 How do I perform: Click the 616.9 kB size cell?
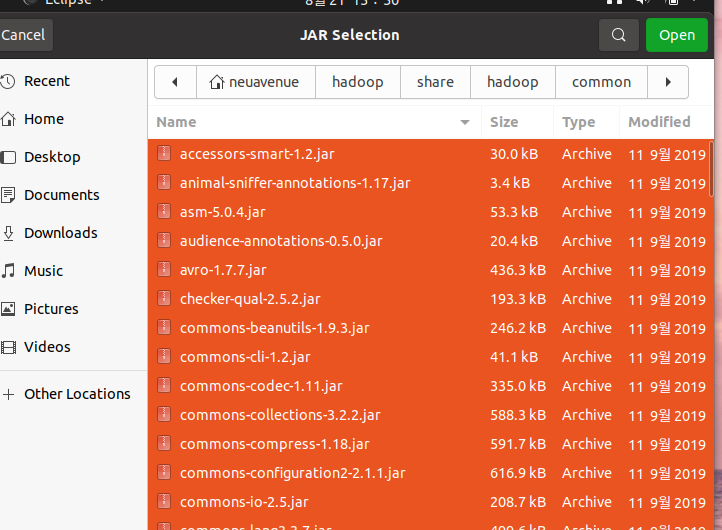[x=518, y=473]
